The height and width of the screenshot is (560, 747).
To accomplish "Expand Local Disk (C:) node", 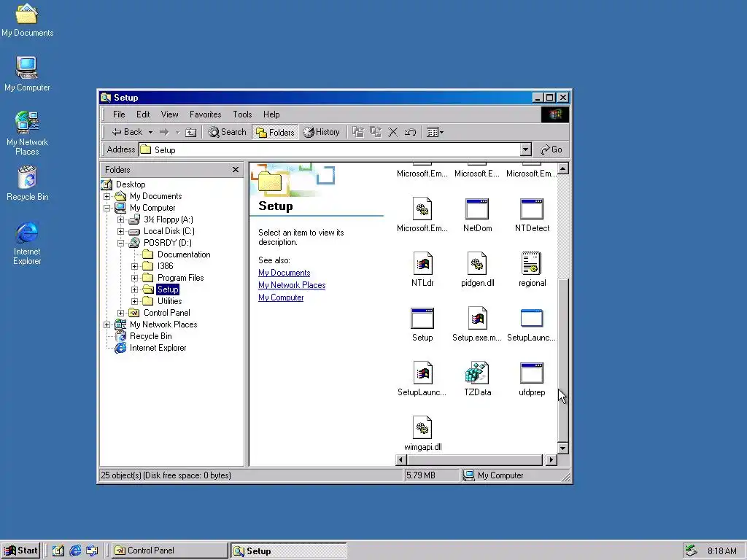I will coord(120,231).
